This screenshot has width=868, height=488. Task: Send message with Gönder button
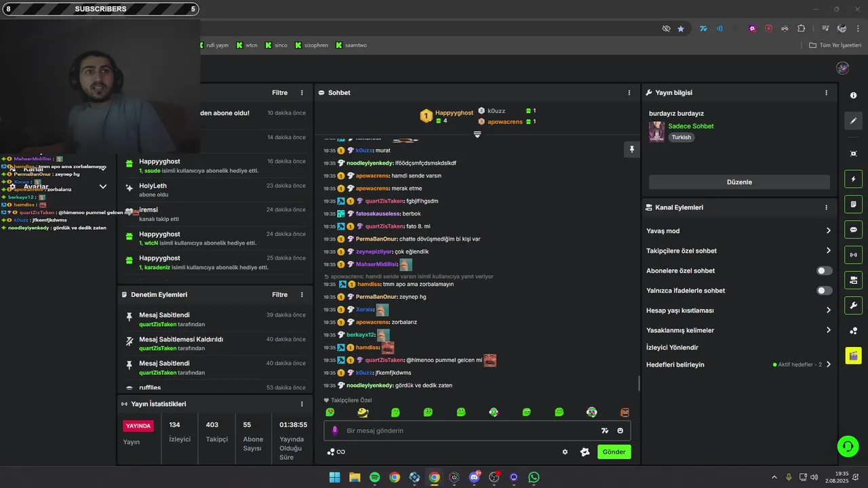click(614, 452)
